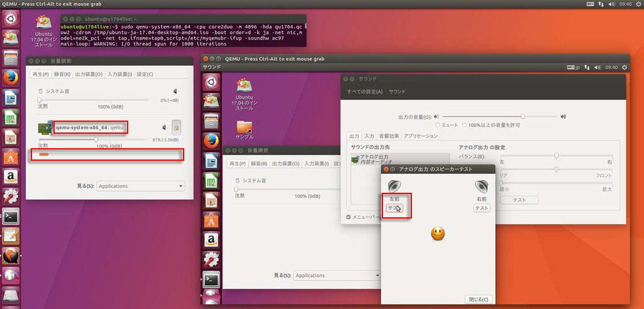Open the Ubuntu 17.04 installer on the guest desktop
The height and width of the screenshot is (309, 644).
pos(245,94)
